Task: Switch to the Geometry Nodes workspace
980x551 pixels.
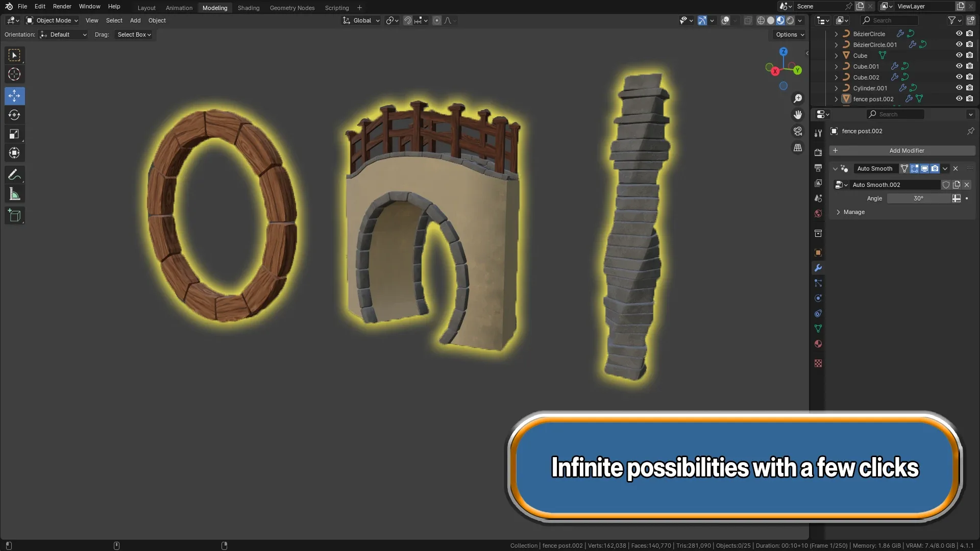Action: coord(292,8)
